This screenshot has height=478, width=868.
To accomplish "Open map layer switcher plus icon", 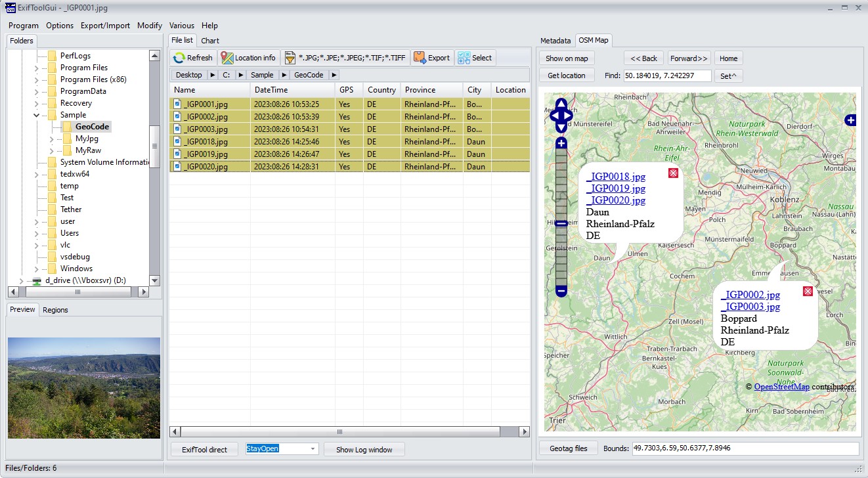I will [x=850, y=120].
